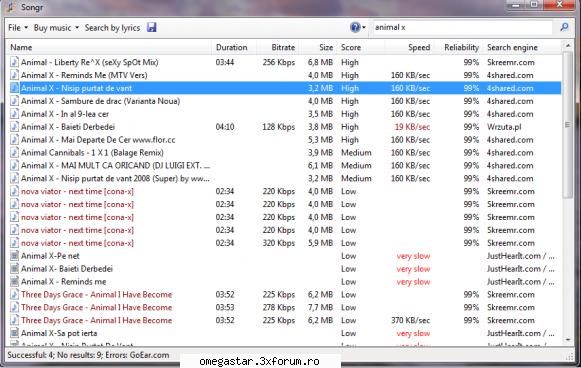The width and height of the screenshot is (581, 368).
Task: Click music icon of Mai Departe De Cer row
Action: click(x=14, y=140)
